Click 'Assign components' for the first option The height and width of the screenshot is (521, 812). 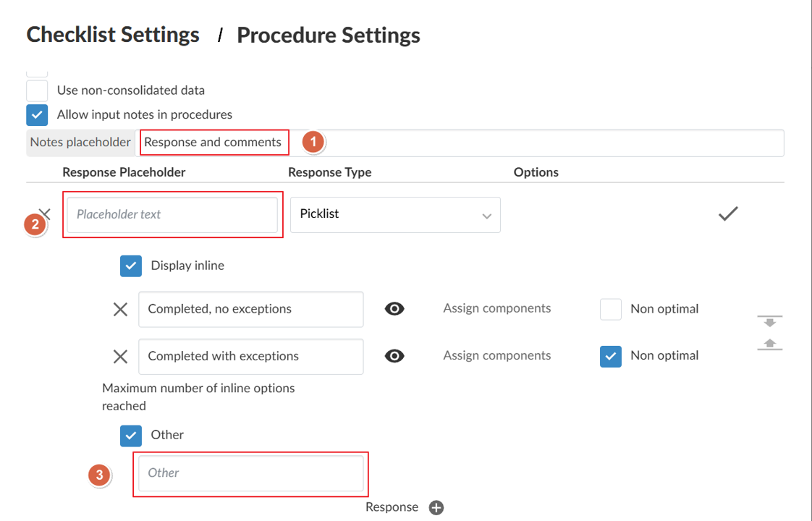pos(496,308)
